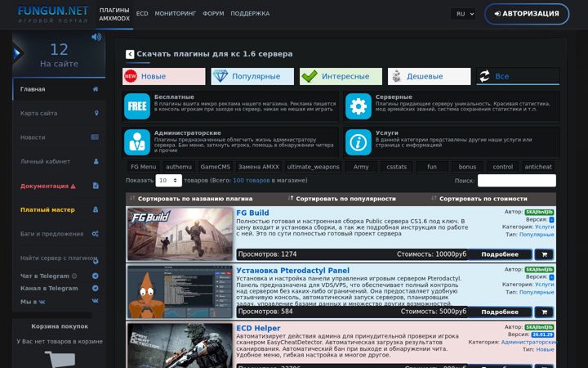Click the user icon for Личный кабинет

coord(96,161)
